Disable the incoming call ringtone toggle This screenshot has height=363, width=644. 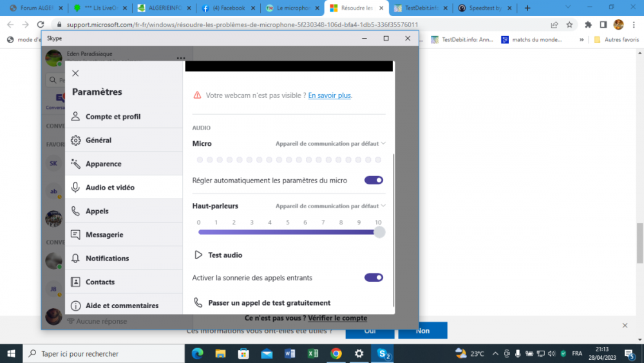click(374, 278)
